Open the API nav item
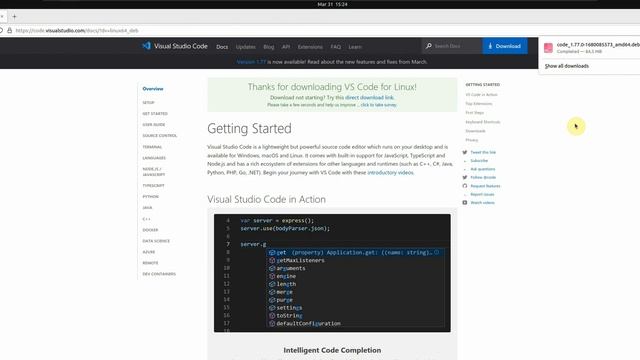 pos(286,47)
